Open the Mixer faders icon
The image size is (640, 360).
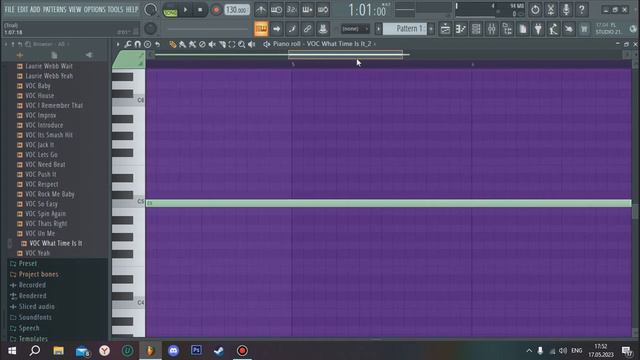[x=491, y=29]
